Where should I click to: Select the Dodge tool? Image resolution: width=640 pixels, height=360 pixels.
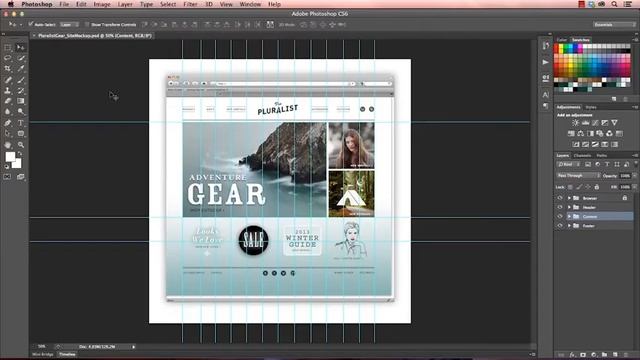pos(20,111)
